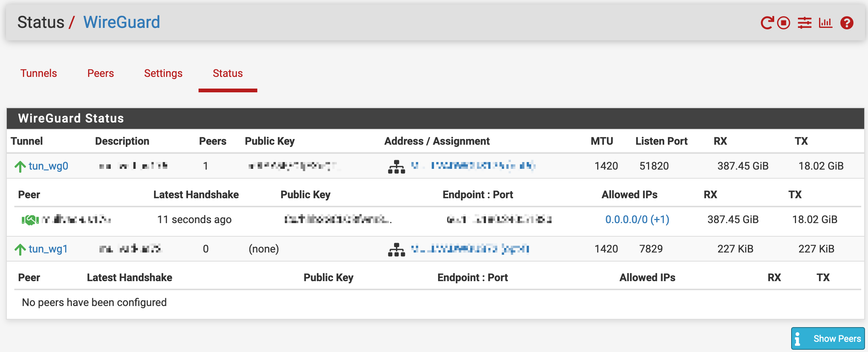Open the help question mark icon
This screenshot has height=352, width=868.
[x=847, y=23]
